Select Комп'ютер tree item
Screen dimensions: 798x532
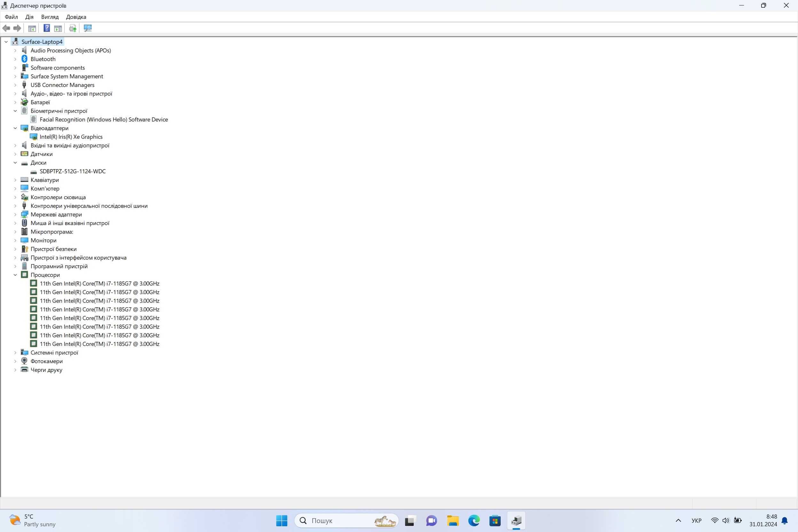click(45, 189)
